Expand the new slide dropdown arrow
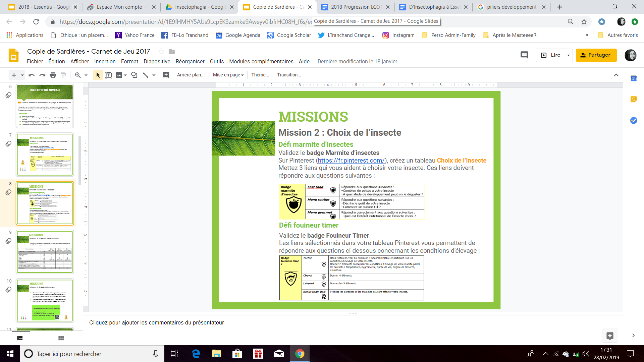The image size is (644, 362). click(x=22, y=75)
